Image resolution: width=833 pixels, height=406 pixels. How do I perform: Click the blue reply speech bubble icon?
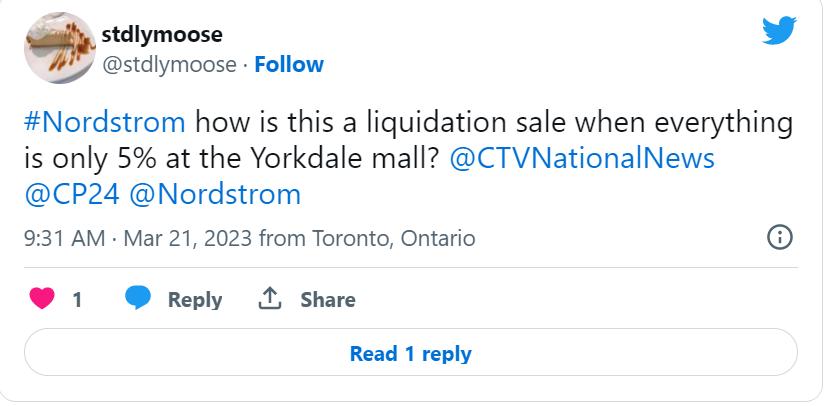pos(138,299)
